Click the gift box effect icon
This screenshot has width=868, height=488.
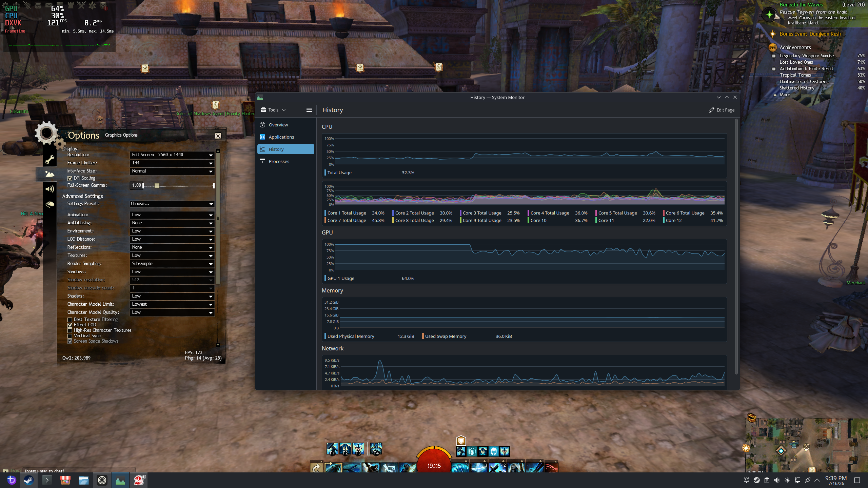coord(472,451)
